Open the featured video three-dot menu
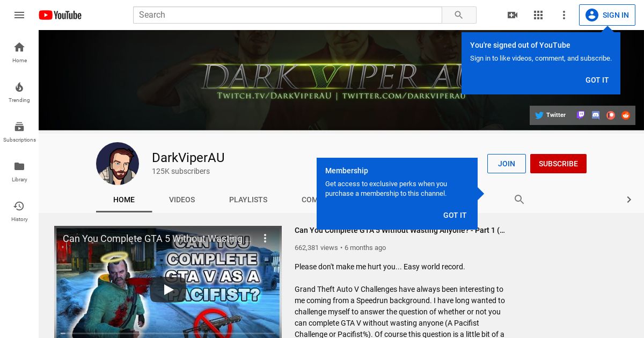Viewport: 644px width, 338px height. 265,238
